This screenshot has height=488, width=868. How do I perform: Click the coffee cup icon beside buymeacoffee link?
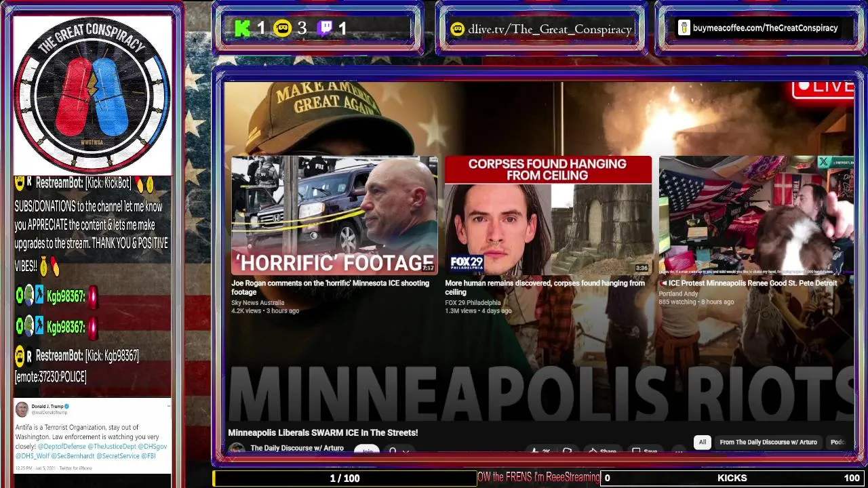[x=684, y=28]
